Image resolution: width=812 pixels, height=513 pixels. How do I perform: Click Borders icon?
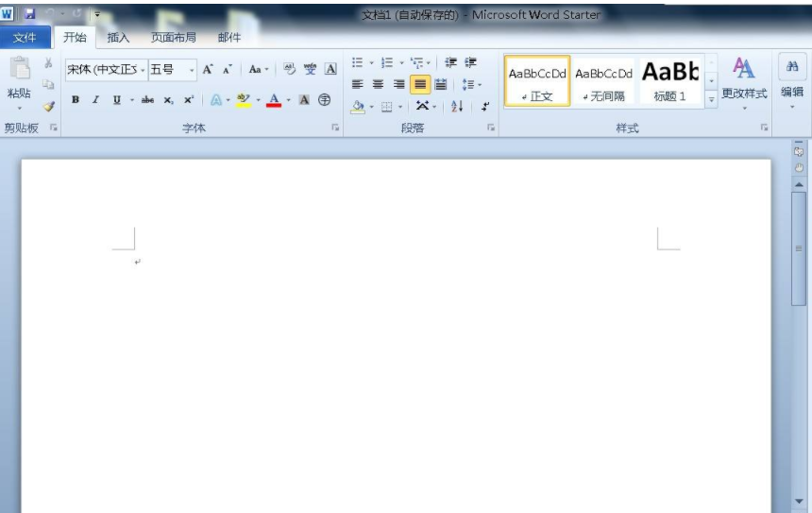click(x=386, y=107)
